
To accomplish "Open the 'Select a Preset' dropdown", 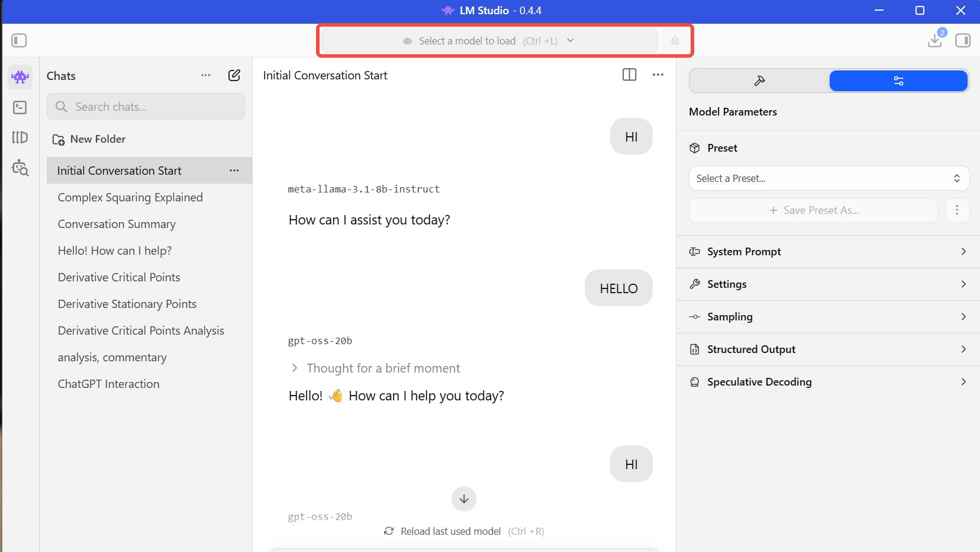I will tap(829, 178).
